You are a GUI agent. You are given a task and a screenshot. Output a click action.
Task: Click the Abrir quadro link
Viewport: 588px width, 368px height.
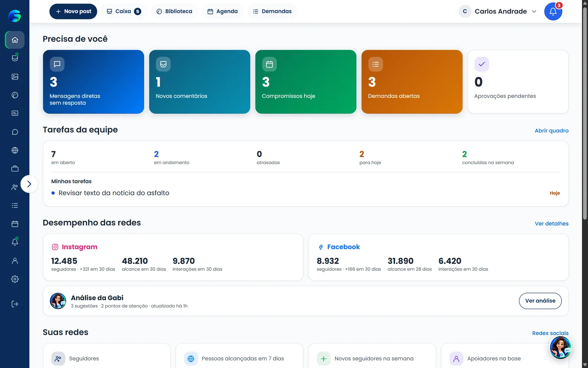[x=552, y=131]
